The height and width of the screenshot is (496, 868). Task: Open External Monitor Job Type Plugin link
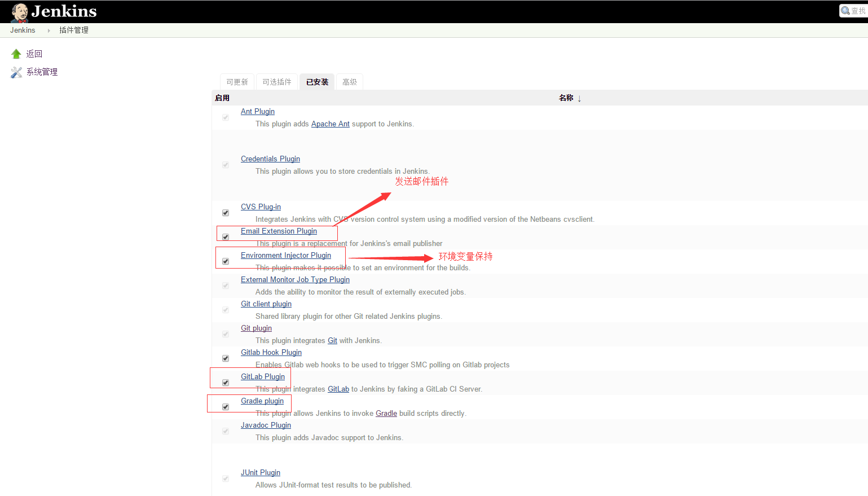[x=295, y=280]
